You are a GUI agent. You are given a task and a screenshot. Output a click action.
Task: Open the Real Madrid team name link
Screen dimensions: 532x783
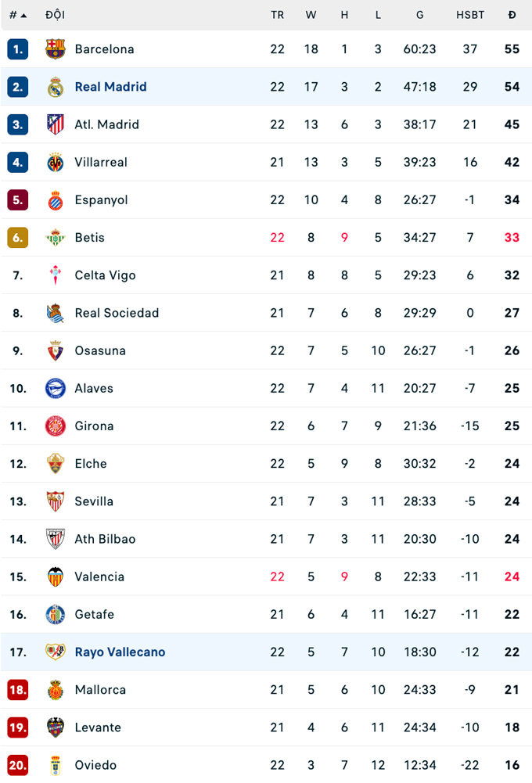(x=110, y=87)
